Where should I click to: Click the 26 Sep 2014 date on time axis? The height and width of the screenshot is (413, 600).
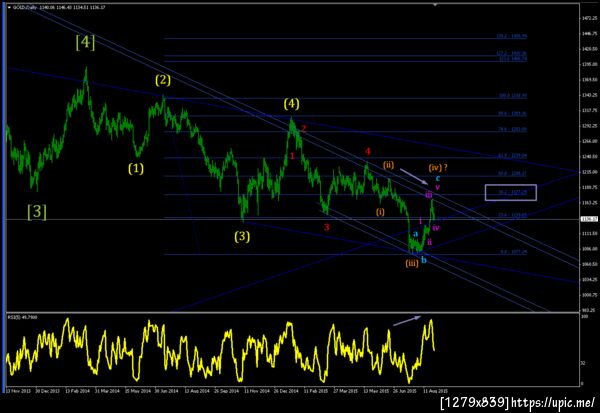tap(227, 391)
